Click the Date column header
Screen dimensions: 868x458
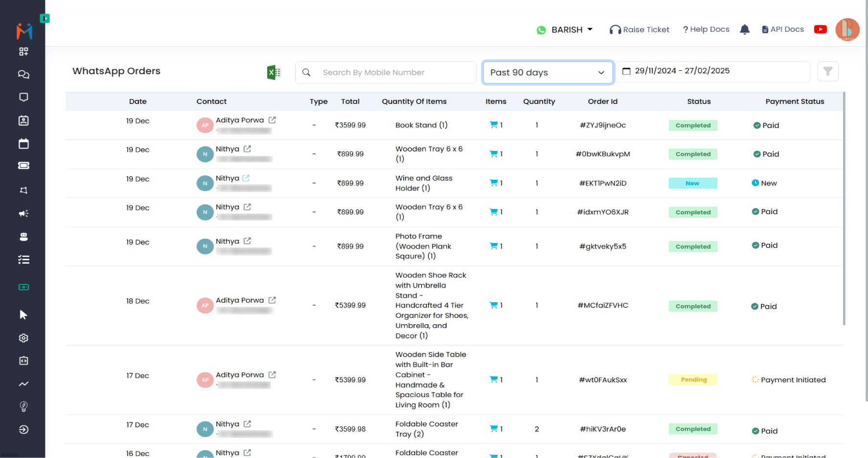[x=138, y=102]
